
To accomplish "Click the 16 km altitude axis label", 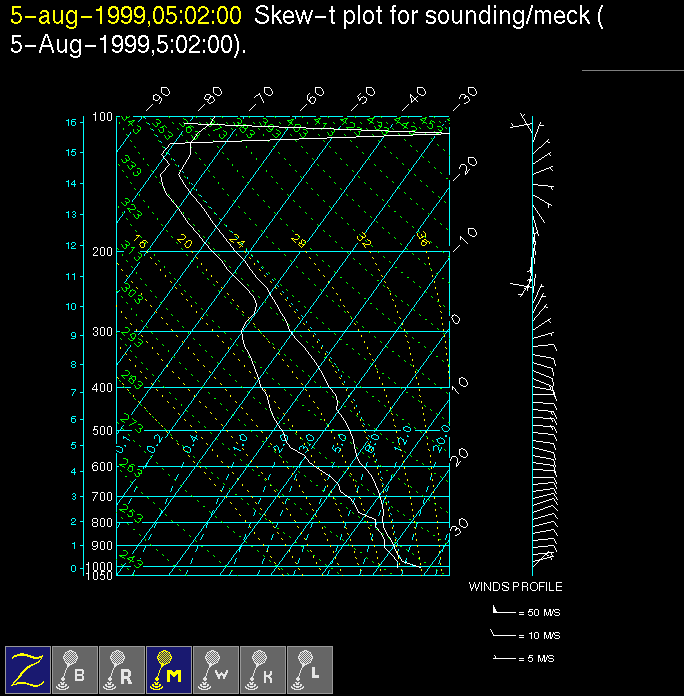I will tap(71, 122).
